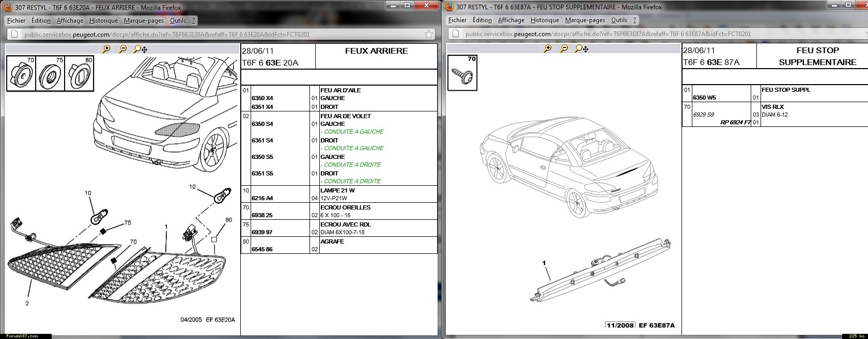The width and height of the screenshot is (868, 339).
Task: Bookmark the page with the star in left window
Action: click(429, 35)
